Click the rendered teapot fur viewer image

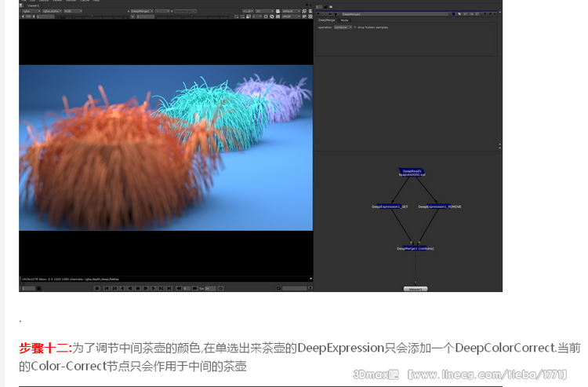pos(165,148)
